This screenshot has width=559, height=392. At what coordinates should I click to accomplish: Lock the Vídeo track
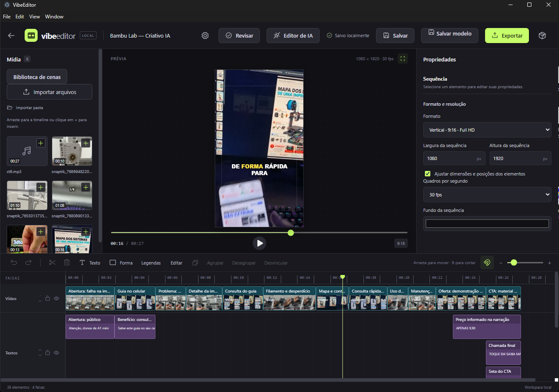point(48,298)
